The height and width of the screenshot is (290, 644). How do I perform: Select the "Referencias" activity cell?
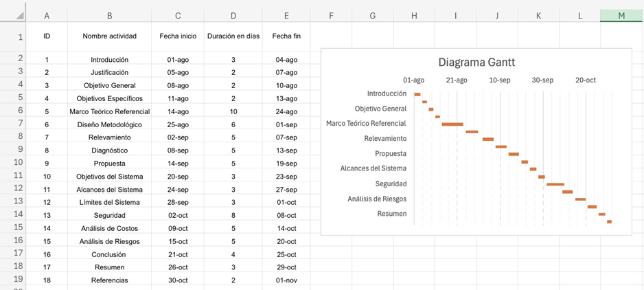tap(109, 280)
